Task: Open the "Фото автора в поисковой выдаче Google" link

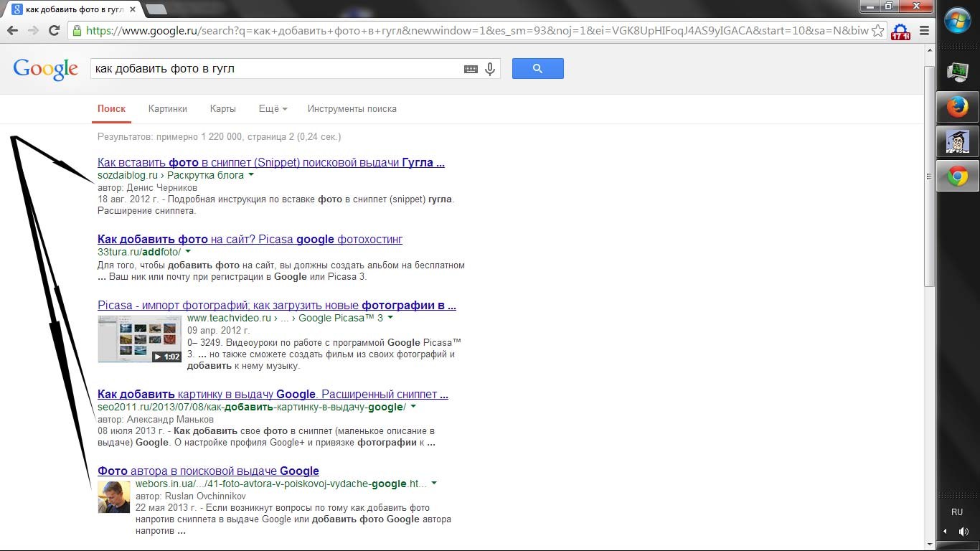Action: tap(208, 471)
